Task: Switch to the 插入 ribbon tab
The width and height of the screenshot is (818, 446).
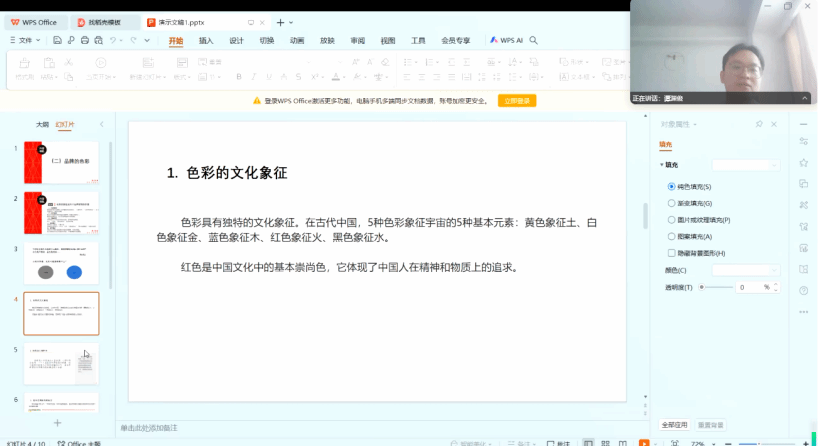Action: (206, 41)
